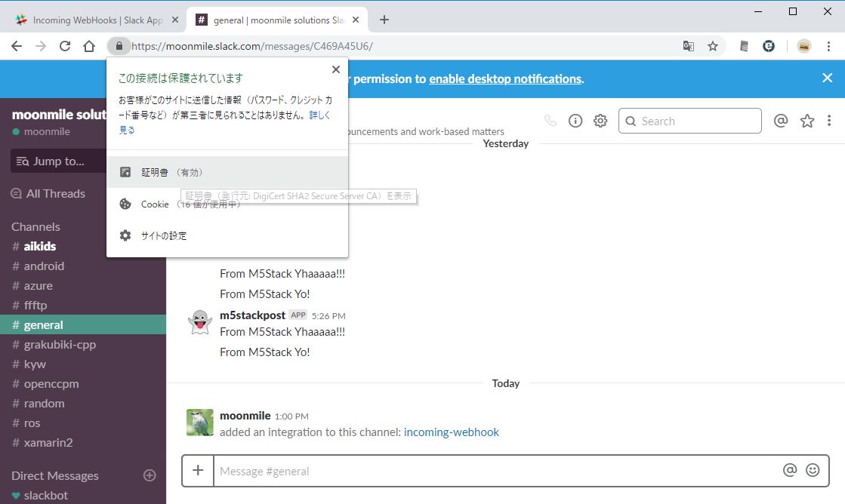Viewport: 845px width, 504px height.
Task: Close the site security info popup
Action: click(336, 69)
